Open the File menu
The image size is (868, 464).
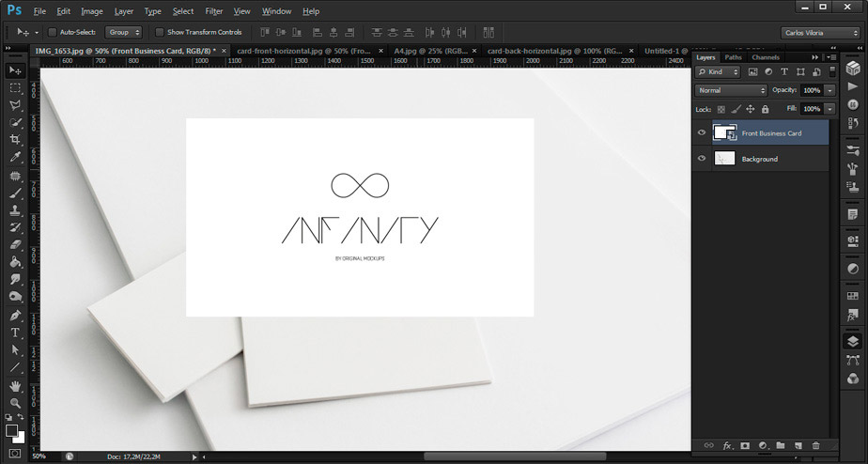click(39, 11)
